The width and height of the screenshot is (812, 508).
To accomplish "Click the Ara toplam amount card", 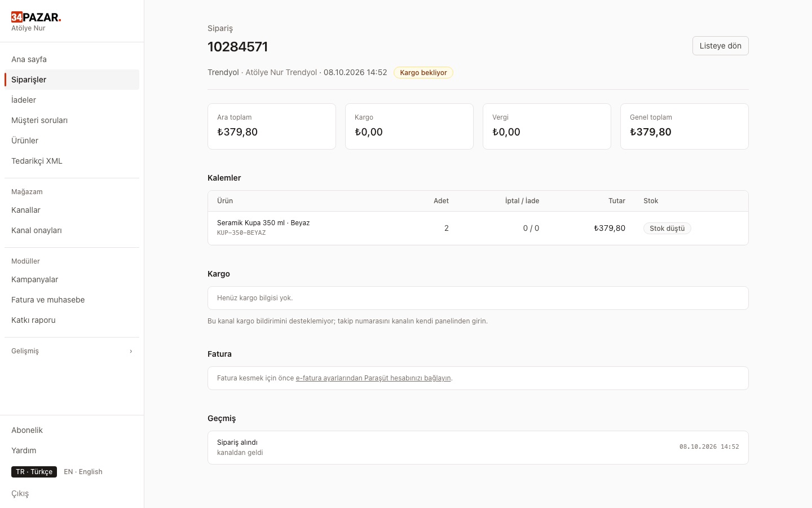I will [272, 126].
